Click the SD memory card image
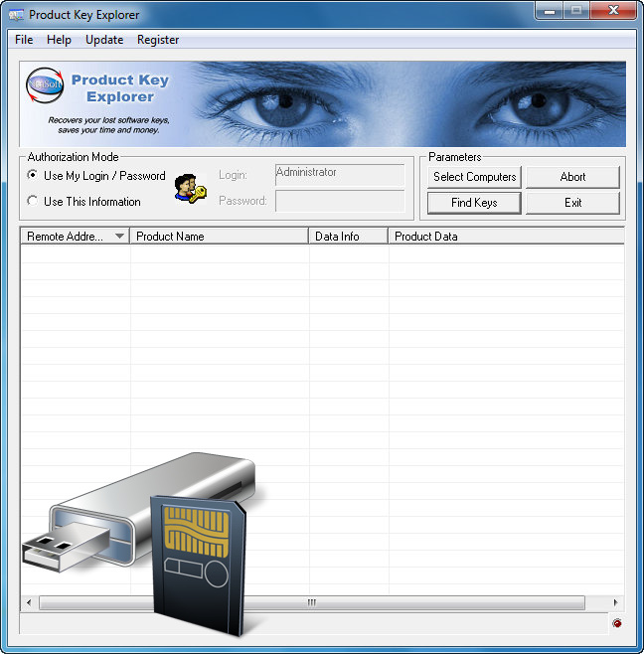 pyautogui.click(x=198, y=562)
